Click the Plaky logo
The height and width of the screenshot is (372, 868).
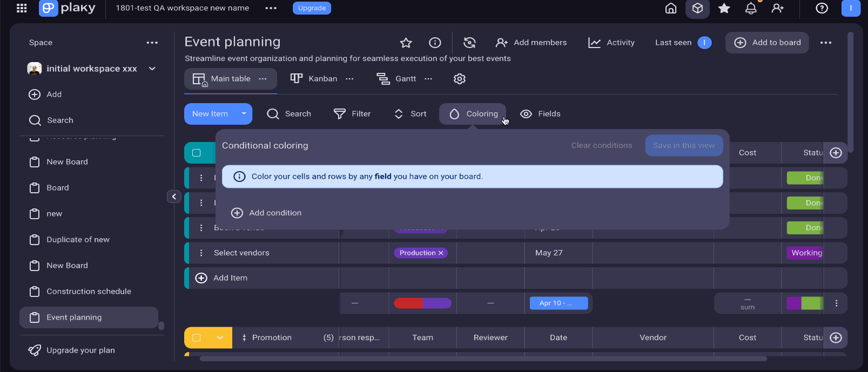point(68,8)
